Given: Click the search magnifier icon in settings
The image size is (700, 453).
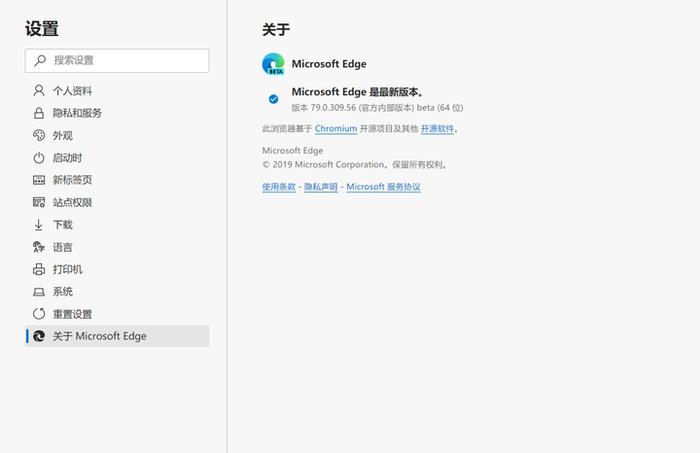Looking at the screenshot, I should (40, 60).
